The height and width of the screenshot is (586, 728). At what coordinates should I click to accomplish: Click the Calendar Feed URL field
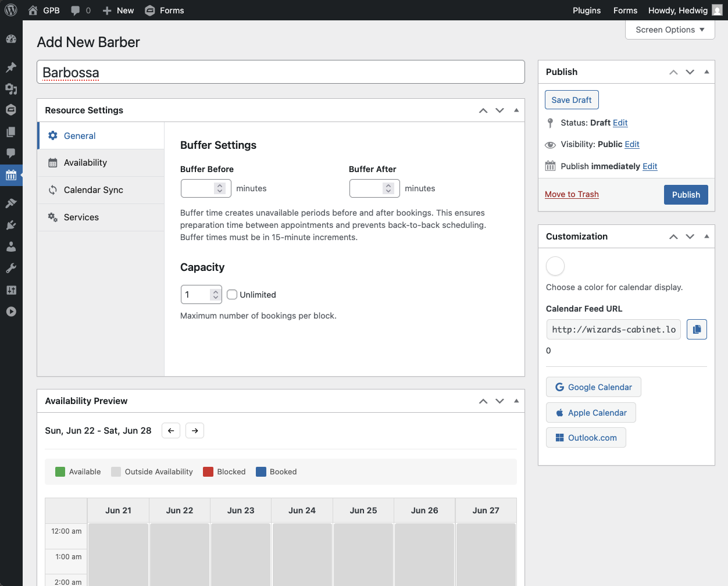(x=613, y=329)
